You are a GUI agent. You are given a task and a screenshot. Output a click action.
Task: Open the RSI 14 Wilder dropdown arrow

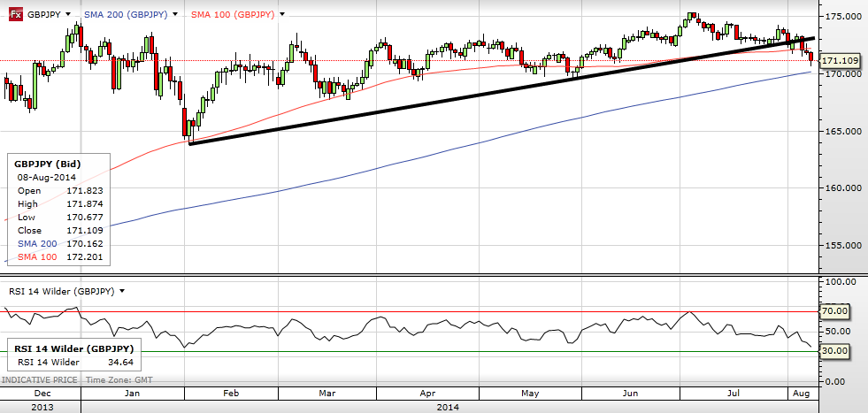coord(123,290)
